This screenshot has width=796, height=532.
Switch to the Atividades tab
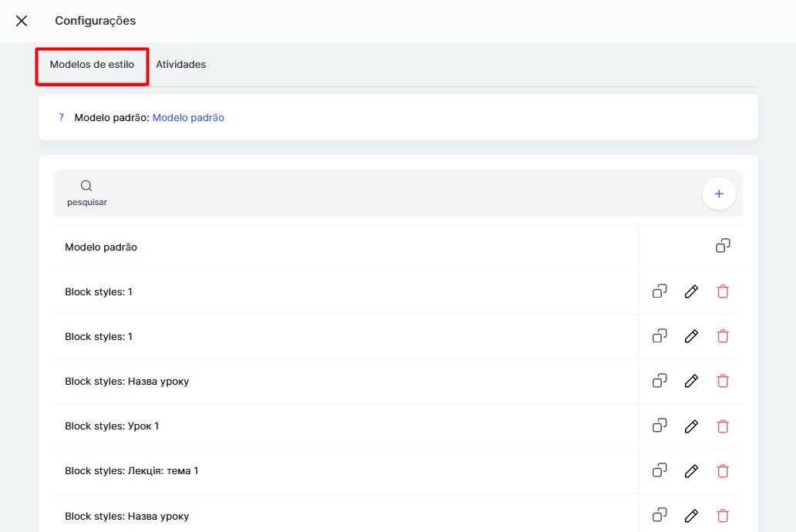pos(180,65)
